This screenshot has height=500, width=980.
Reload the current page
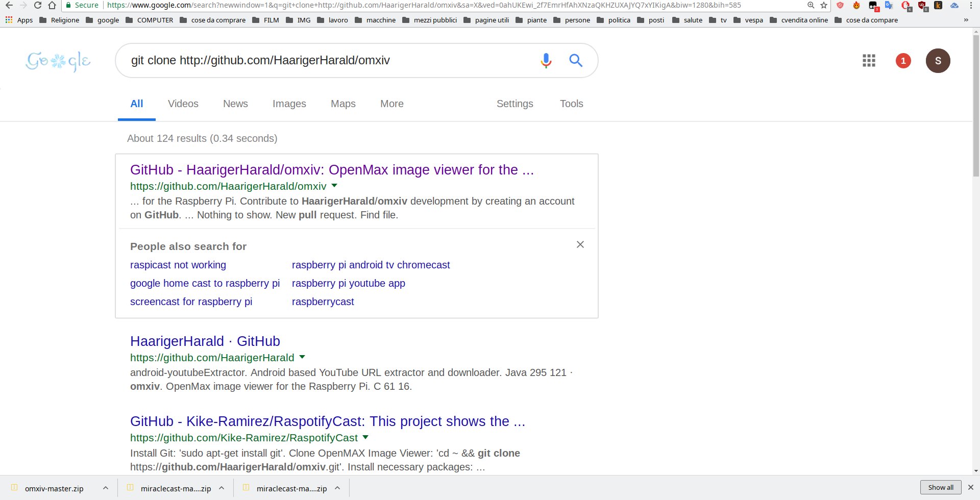[x=38, y=5]
